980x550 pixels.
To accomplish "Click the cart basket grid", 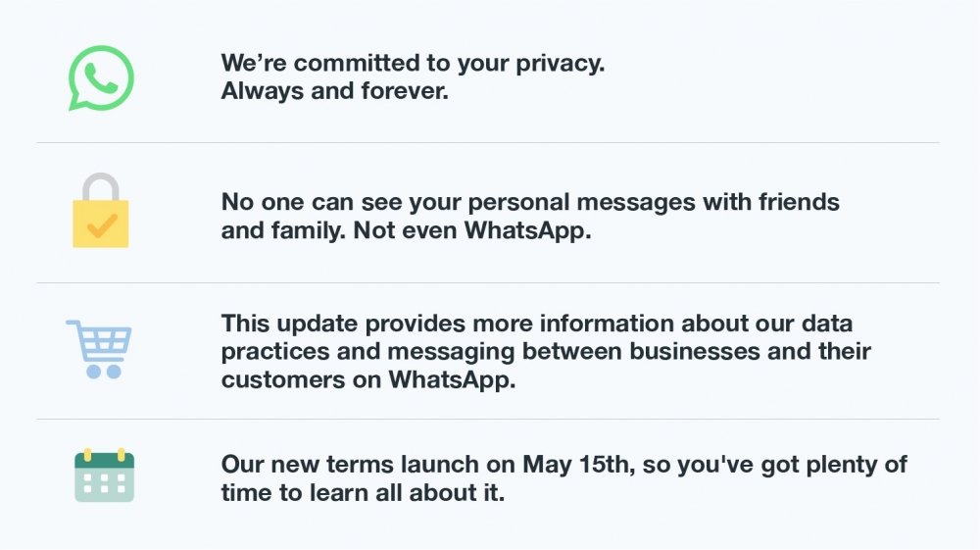I will 105,342.
